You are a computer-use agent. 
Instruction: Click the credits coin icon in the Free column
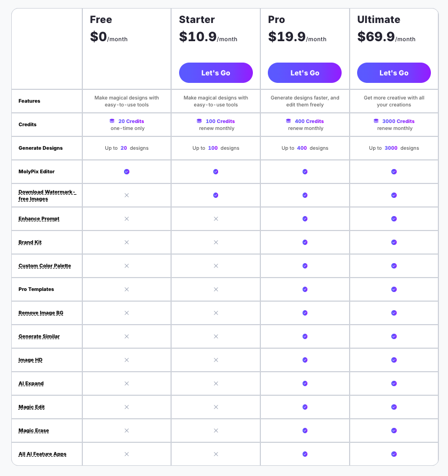(x=112, y=121)
